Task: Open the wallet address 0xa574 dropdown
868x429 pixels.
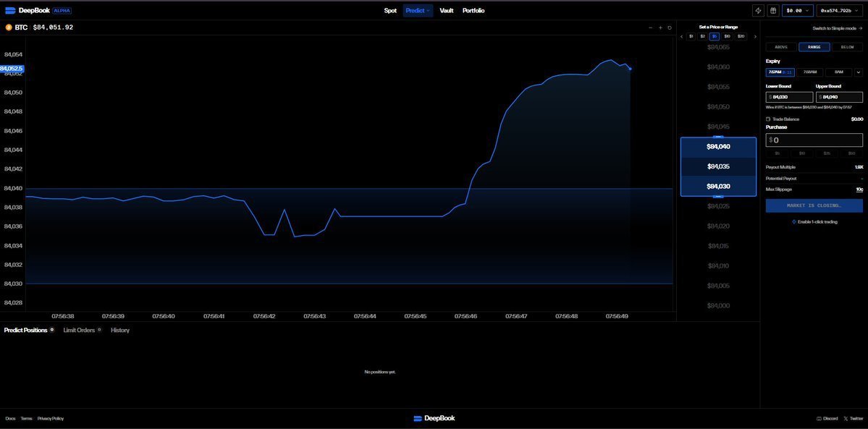Action: (x=840, y=11)
